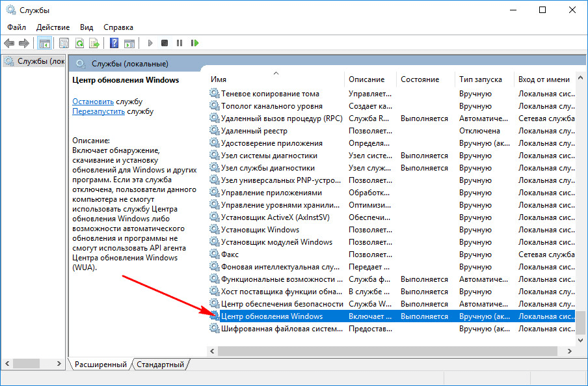Screen dimensions: 588x386
Task: Click Выполняется status of Удаленный вызов процедур
Action: [x=424, y=118]
